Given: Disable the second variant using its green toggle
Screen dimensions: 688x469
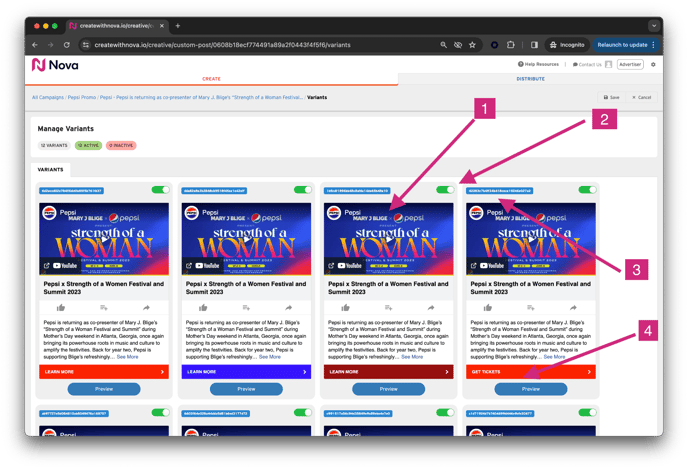Looking at the screenshot, I should [x=302, y=189].
